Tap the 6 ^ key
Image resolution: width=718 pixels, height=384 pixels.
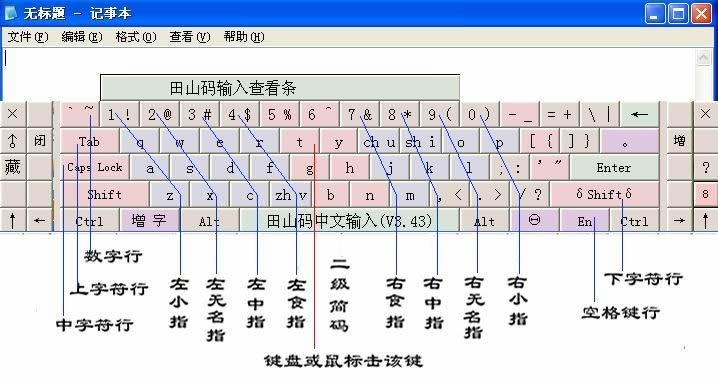pyautogui.click(x=319, y=114)
